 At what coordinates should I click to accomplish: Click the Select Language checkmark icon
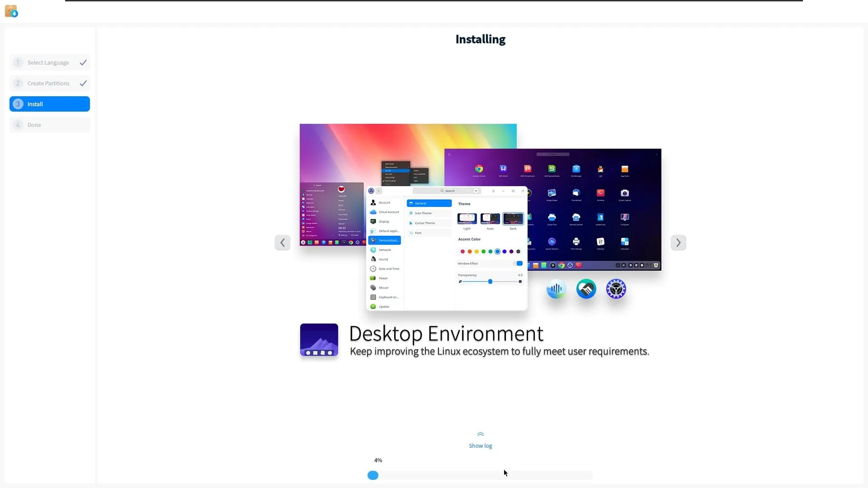pyautogui.click(x=83, y=63)
